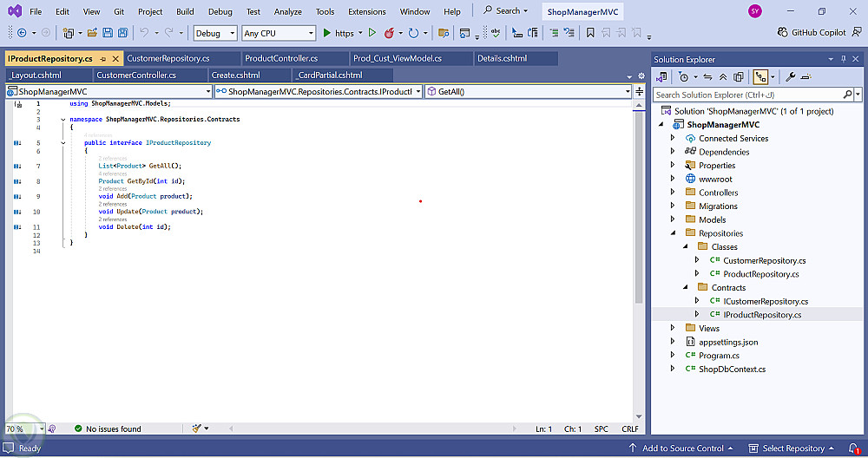Image resolution: width=868 pixels, height=458 pixels.
Task: Open the Debug configuration dropdown
Action: click(215, 33)
